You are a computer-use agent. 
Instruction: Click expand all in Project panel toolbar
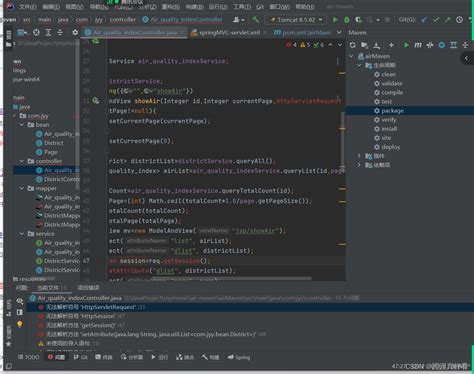(48, 33)
